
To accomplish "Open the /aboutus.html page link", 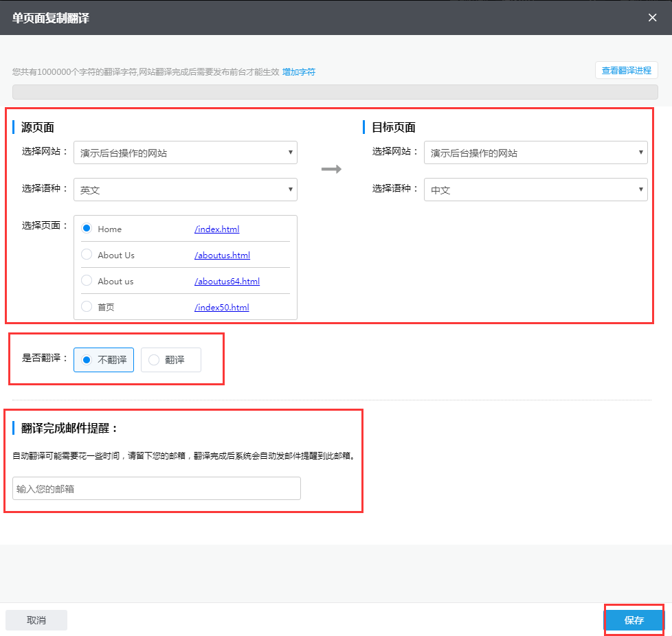I will 222,255.
